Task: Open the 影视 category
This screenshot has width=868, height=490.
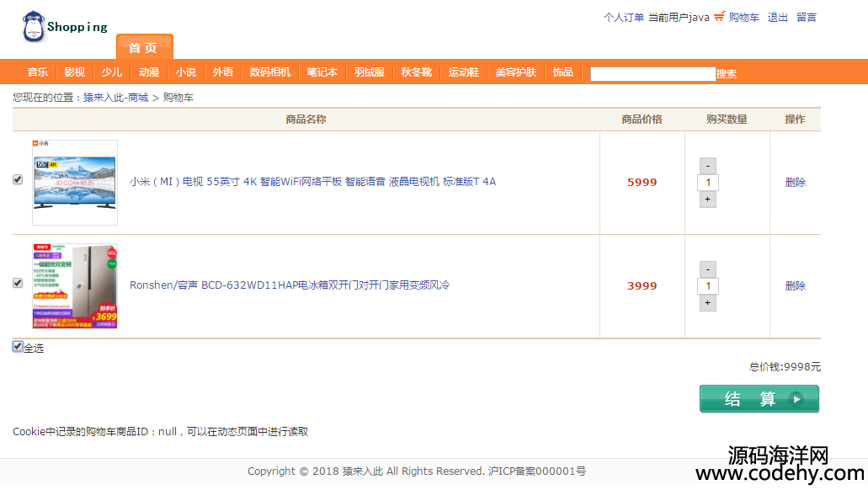Action: pos(74,72)
